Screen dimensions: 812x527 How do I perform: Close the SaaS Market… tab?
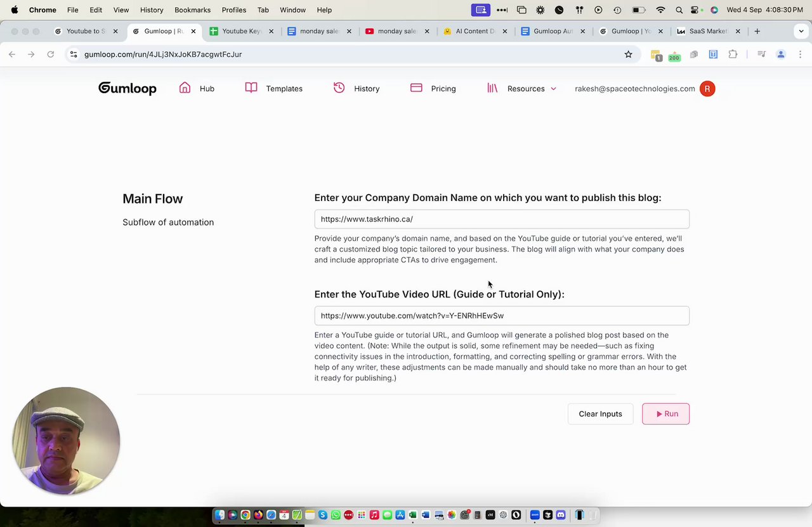click(x=738, y=31)
